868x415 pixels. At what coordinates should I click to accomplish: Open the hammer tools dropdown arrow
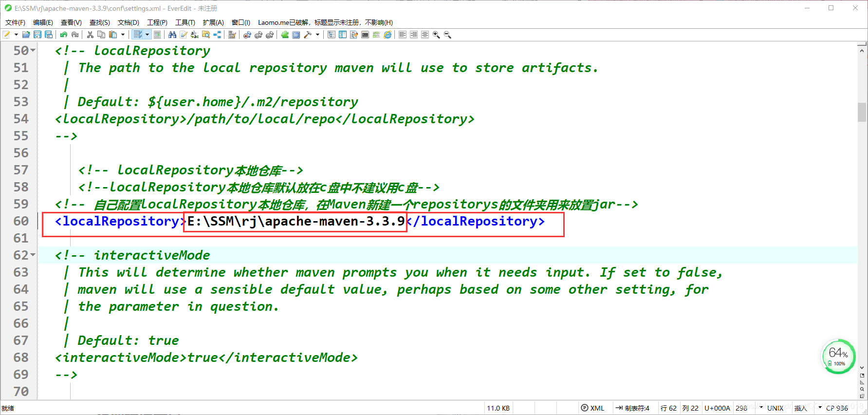coord(317,35)
